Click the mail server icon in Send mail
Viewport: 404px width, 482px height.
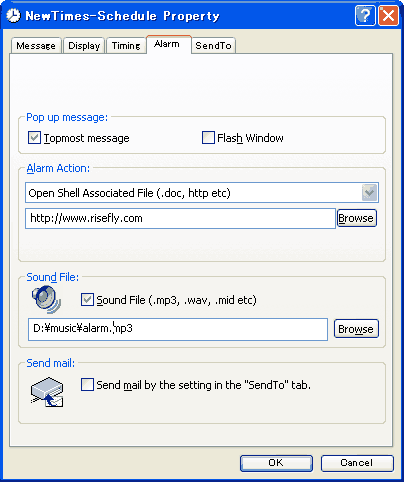[x=47, y=392]
